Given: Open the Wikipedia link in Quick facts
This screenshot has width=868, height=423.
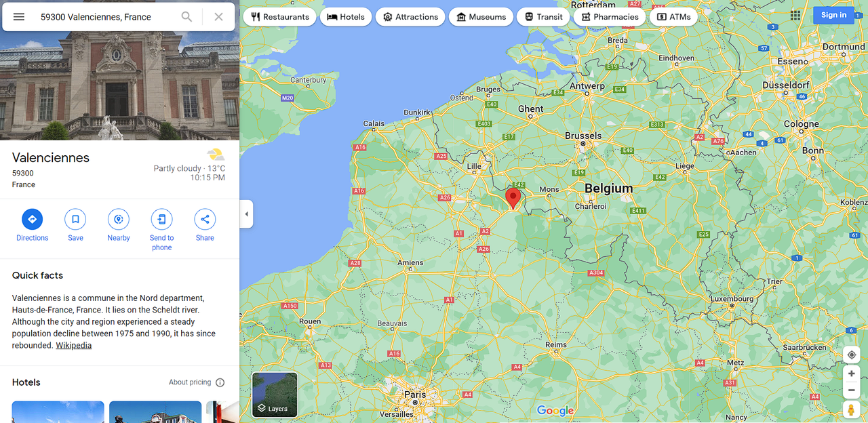Looking at the screenshot, I should [73, 345].
